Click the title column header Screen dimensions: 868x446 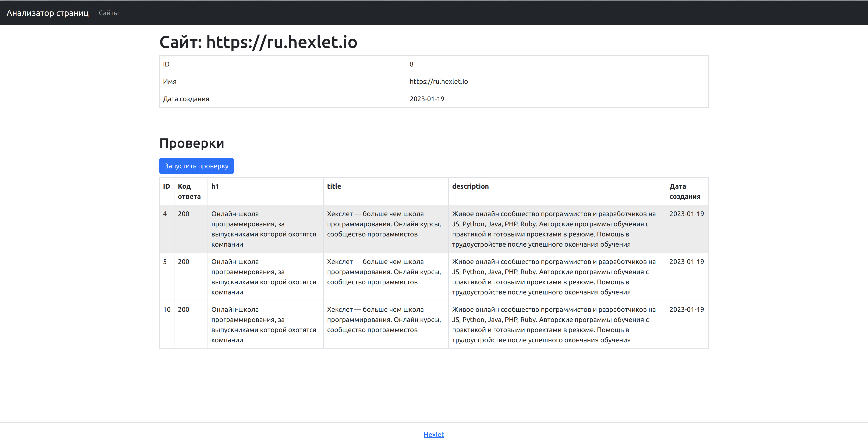pyautogui.click(x=334, y=186)
